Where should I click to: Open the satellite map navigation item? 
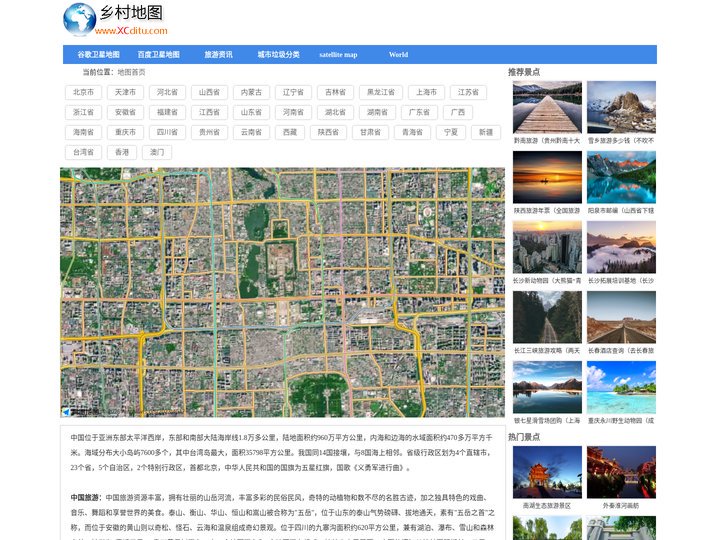pos(338,55)
